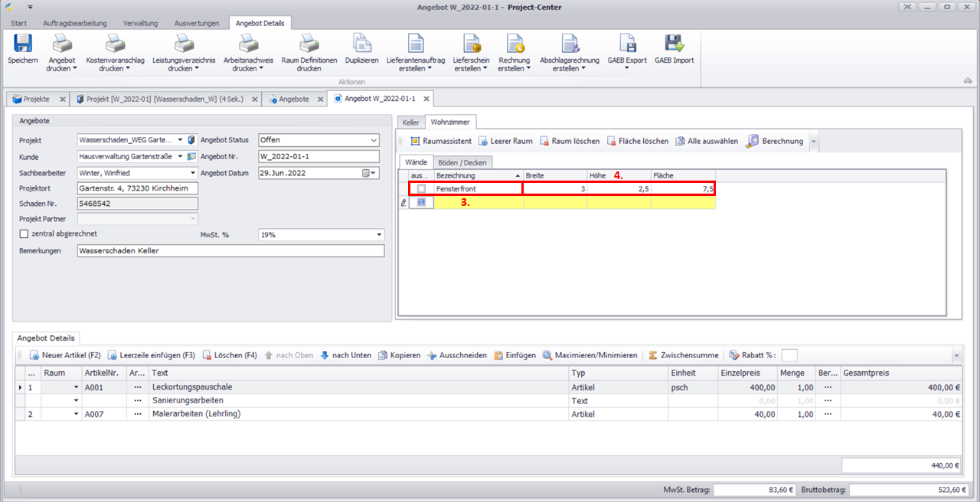The image size is (980, 502).
Task: Click the Alle auswählen button
Action: point(706,142)
